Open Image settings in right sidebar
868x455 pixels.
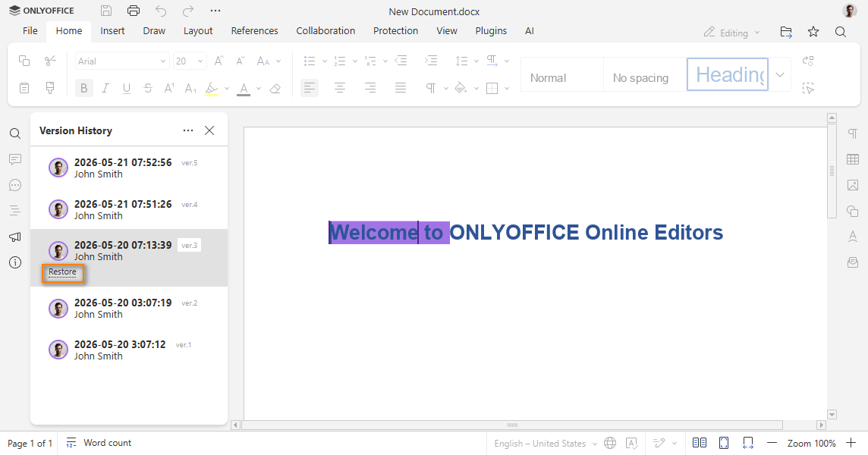(x=853, y=186)
